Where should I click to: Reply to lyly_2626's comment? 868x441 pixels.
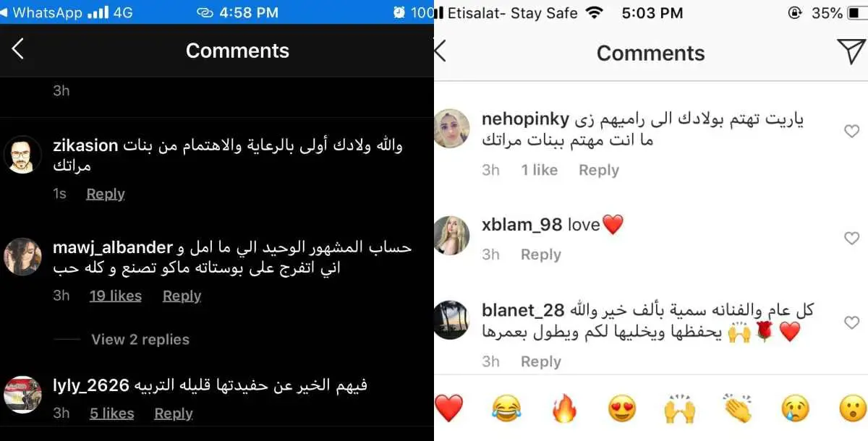[x=174, y=414]
